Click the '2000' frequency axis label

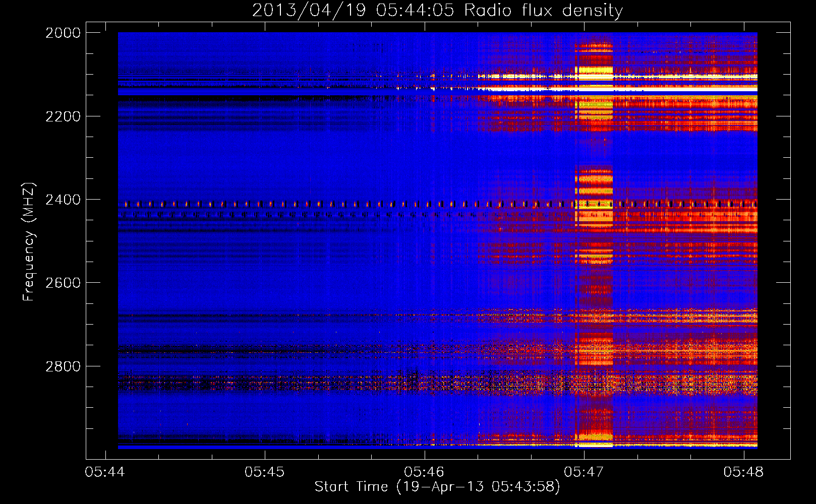coord(63,33)
